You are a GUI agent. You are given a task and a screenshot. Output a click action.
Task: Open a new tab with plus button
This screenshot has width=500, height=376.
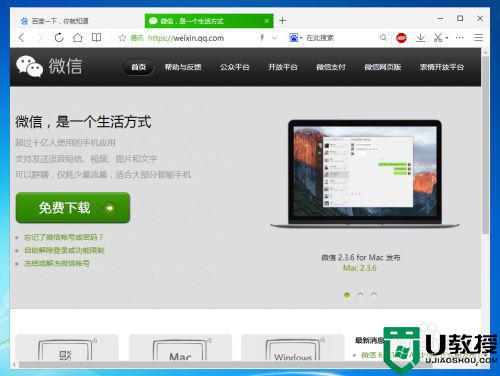[283, 21]
